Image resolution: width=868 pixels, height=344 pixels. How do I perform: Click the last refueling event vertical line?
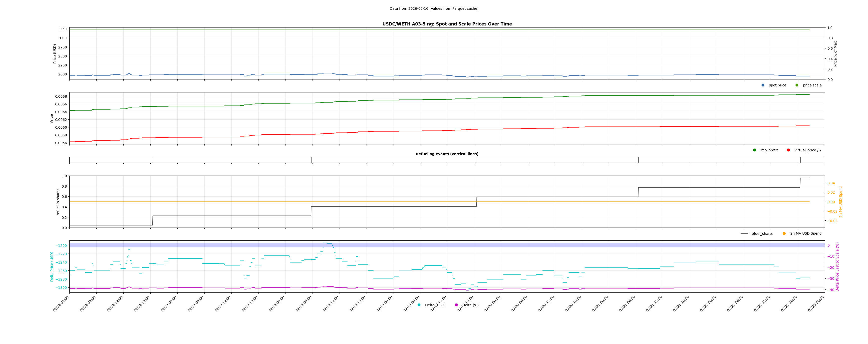click(800, 160)
